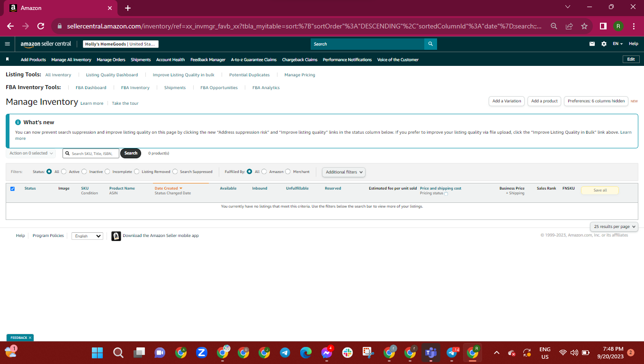
Task: Select Status filter Inactive
Action: click(84, 172)
